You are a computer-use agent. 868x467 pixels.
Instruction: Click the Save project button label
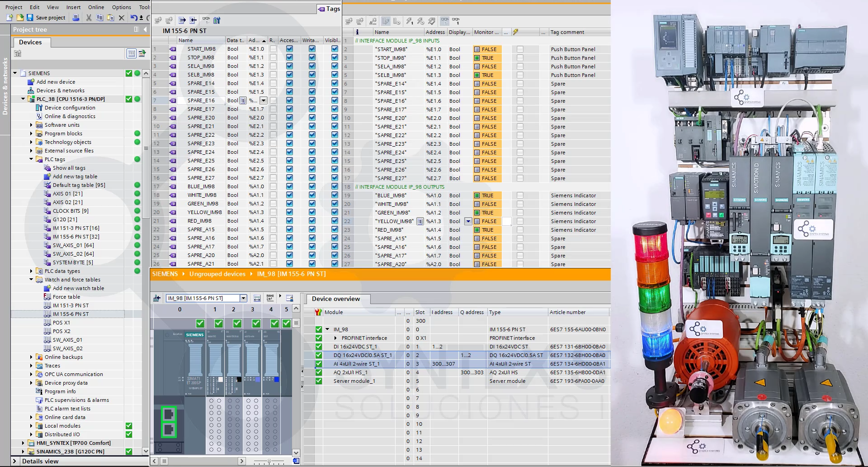[x=51, y=18]
